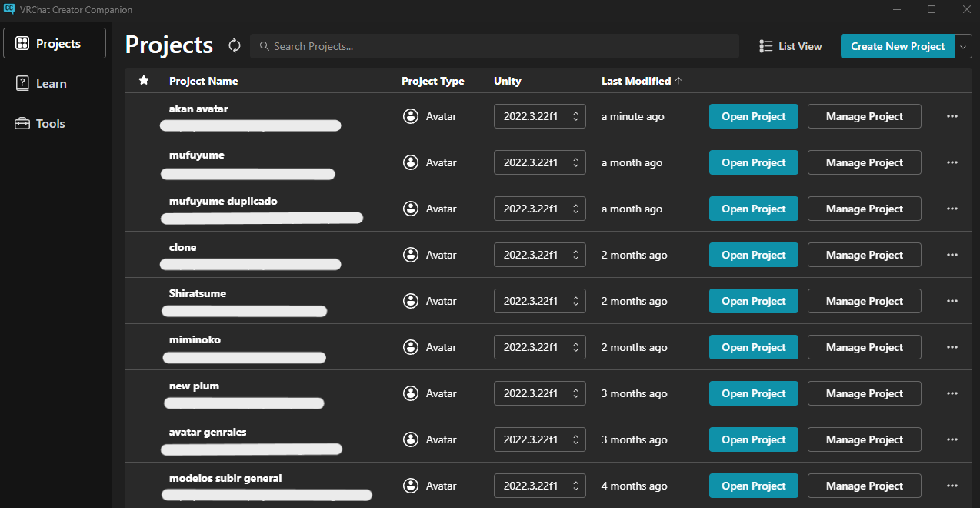
Task: Open the Tools page
Action: pyautogui.click(x=55, y=123)
